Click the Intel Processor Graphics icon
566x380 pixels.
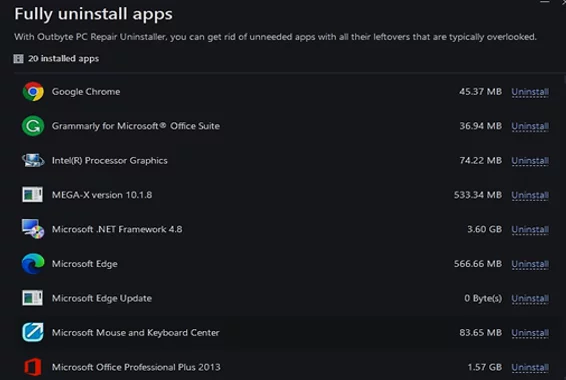tap(33, 160)
